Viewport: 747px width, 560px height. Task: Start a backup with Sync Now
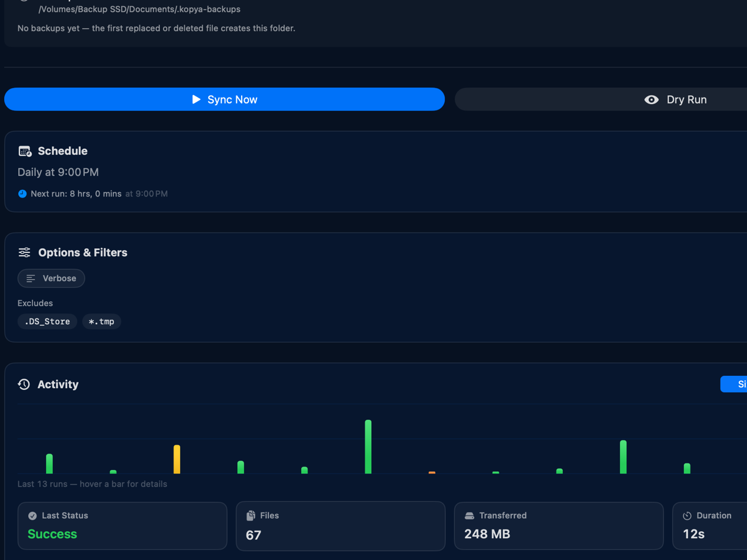pos(224,99)
